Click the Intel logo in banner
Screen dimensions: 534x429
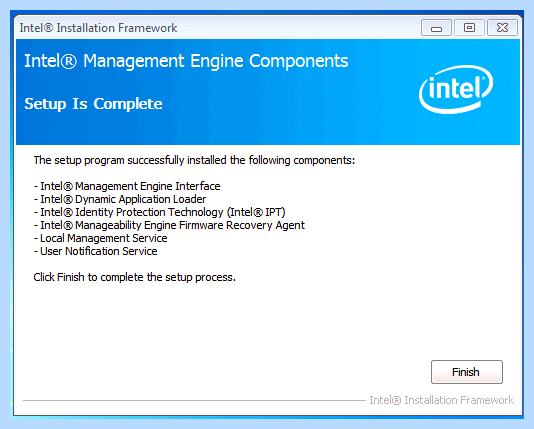[x=456, y=89]
